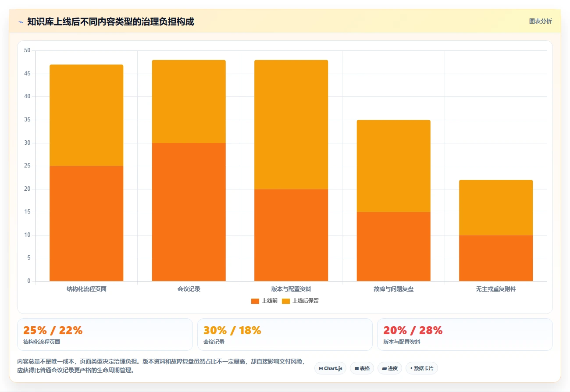Click the 会议记录 x-axis label
This screenshot has height=392, width=570.
189,289
